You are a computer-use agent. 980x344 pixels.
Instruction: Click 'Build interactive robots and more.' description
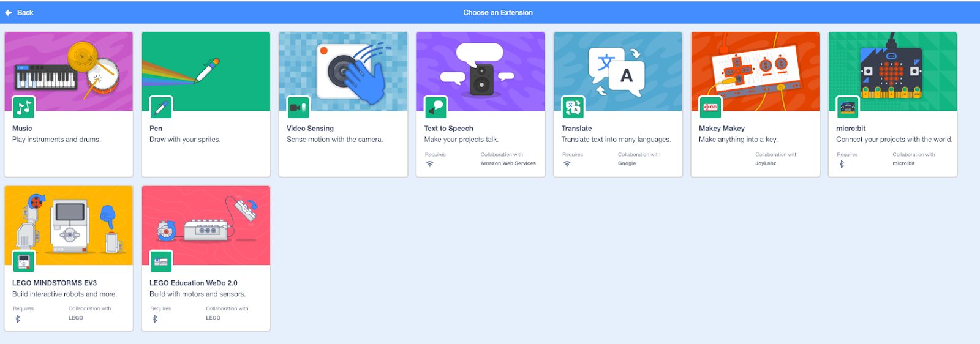click(64, 294)
